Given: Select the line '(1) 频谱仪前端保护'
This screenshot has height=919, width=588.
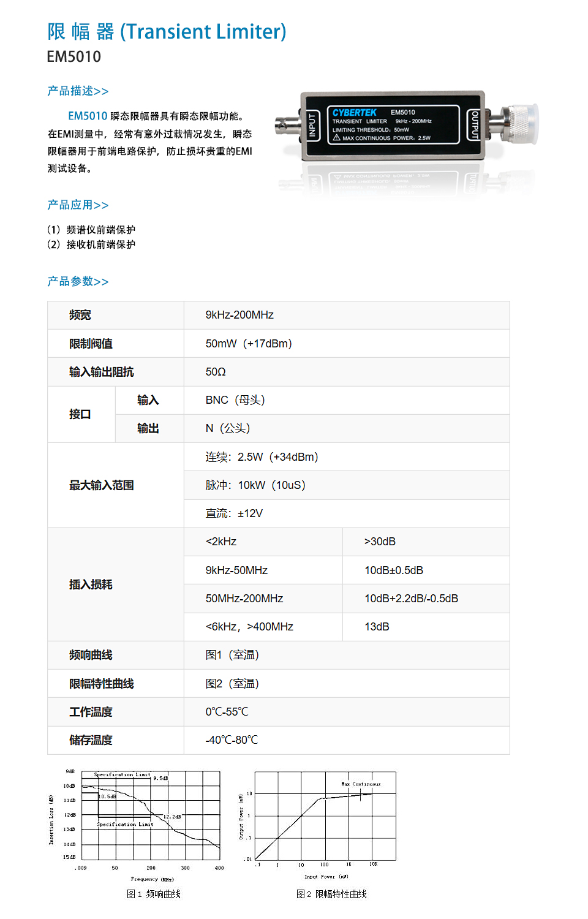Looking at the screenshot, I should coord(91,230).
